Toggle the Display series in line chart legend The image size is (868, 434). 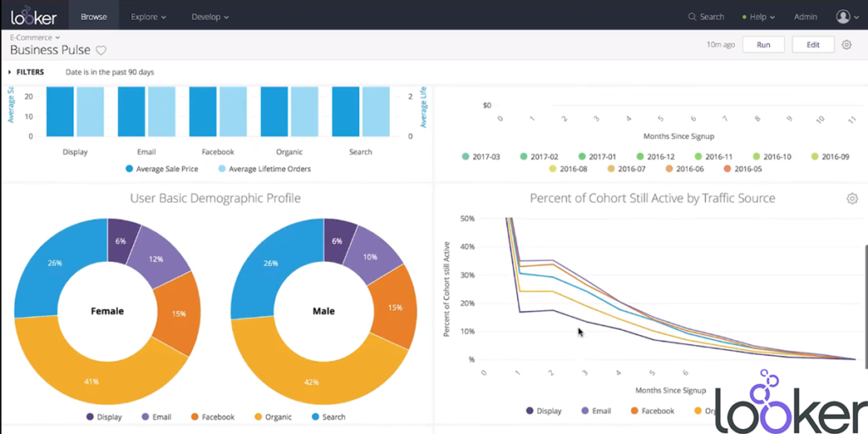tap(542, 411)
